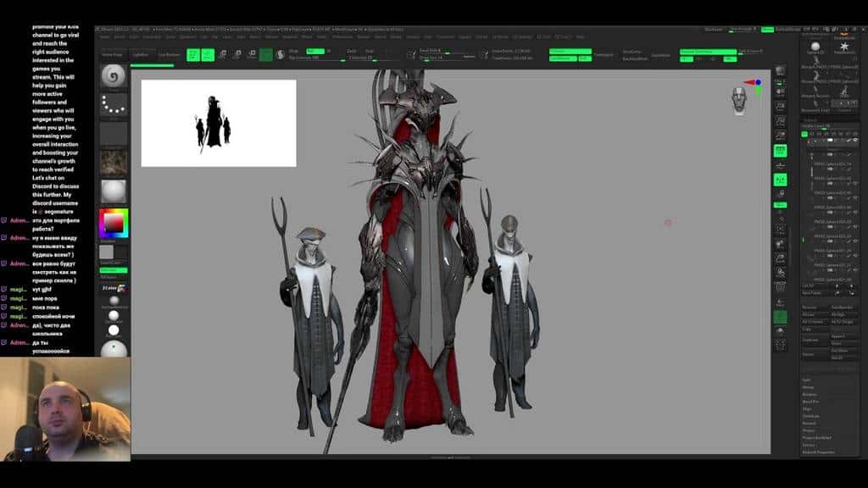Expand the Project BasRelief section
The image size is (868, 488).
[x=816, y=438]
